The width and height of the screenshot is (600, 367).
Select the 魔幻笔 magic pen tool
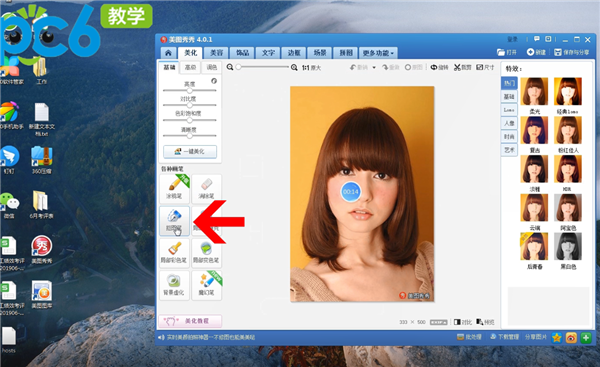(x=207, y=285)
